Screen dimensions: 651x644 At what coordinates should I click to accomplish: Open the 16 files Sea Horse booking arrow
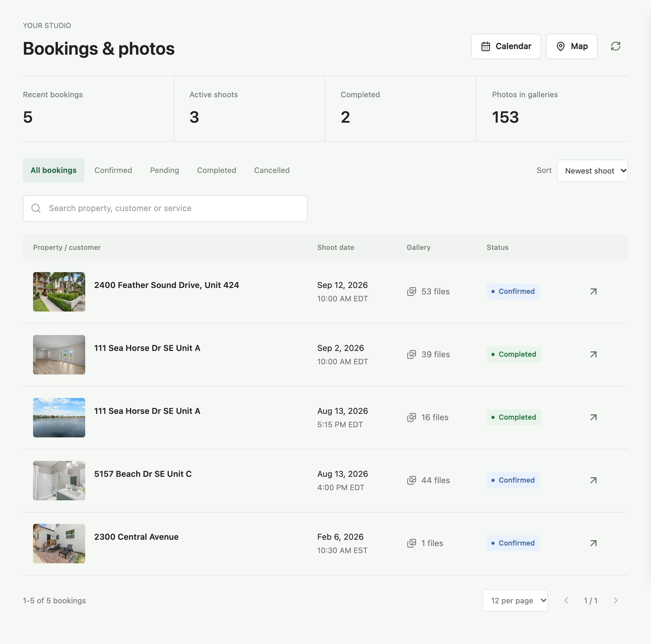click(593, 418)
